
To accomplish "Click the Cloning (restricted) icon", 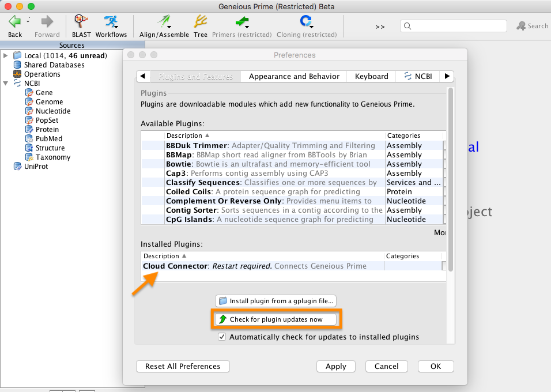I will [x=307, y=22].
